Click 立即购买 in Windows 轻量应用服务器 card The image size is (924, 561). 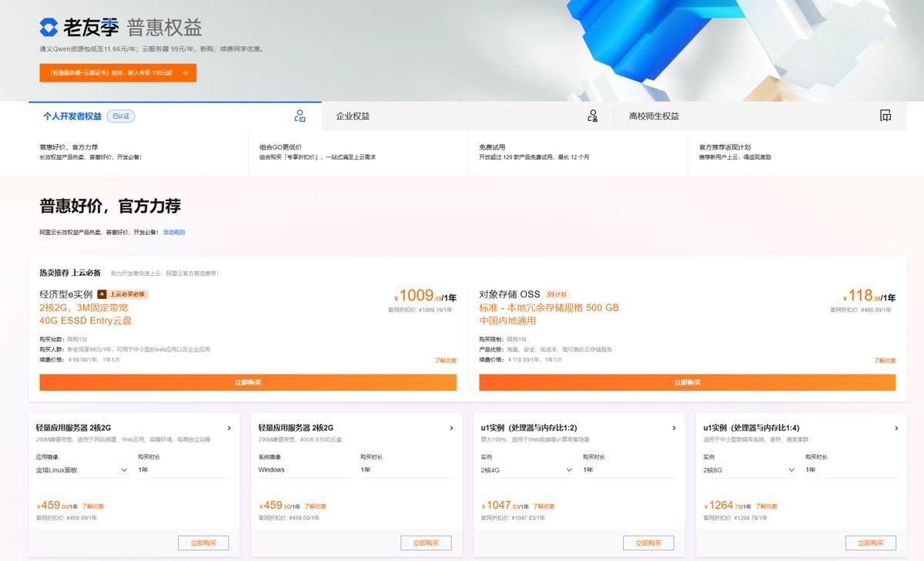coord(426,543)
